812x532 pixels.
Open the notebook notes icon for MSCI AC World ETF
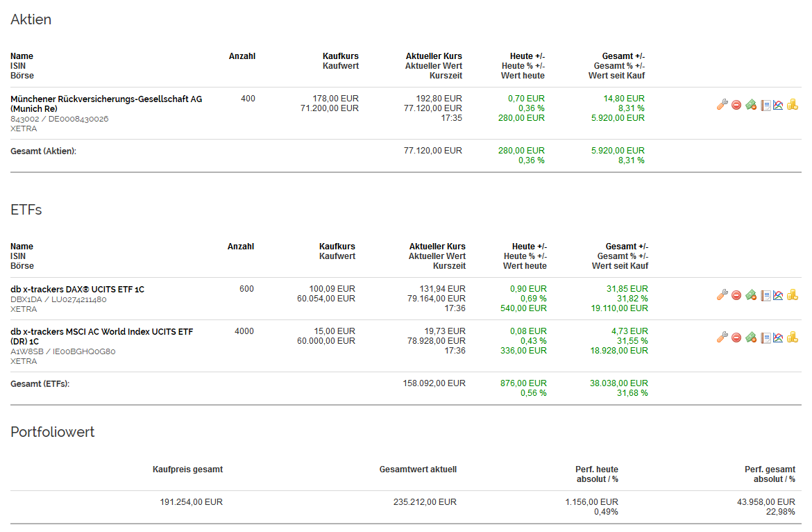pos(766,338)
